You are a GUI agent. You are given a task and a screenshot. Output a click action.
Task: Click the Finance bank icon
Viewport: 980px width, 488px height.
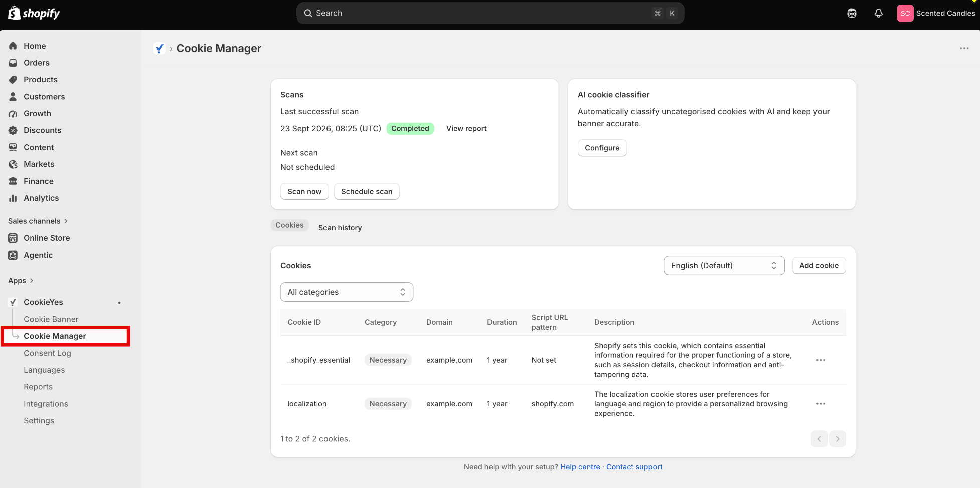(13, 181)
